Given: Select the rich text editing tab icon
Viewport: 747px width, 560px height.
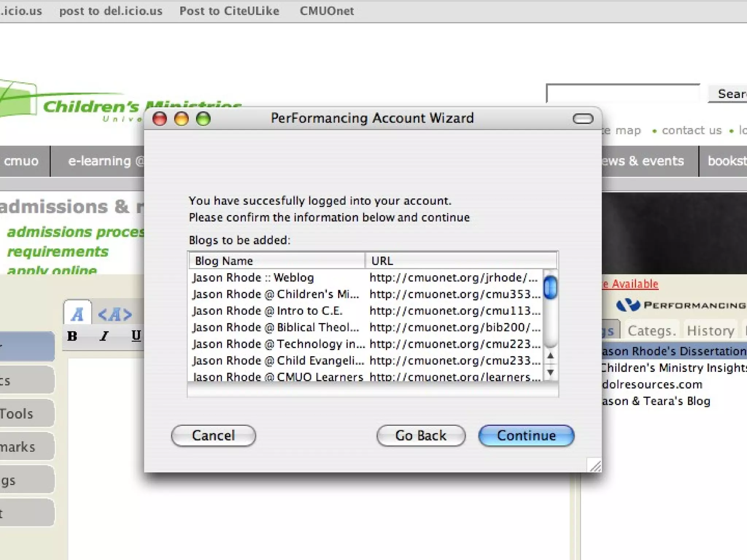Looking at the screenshot, I should [x=77, y=314].
